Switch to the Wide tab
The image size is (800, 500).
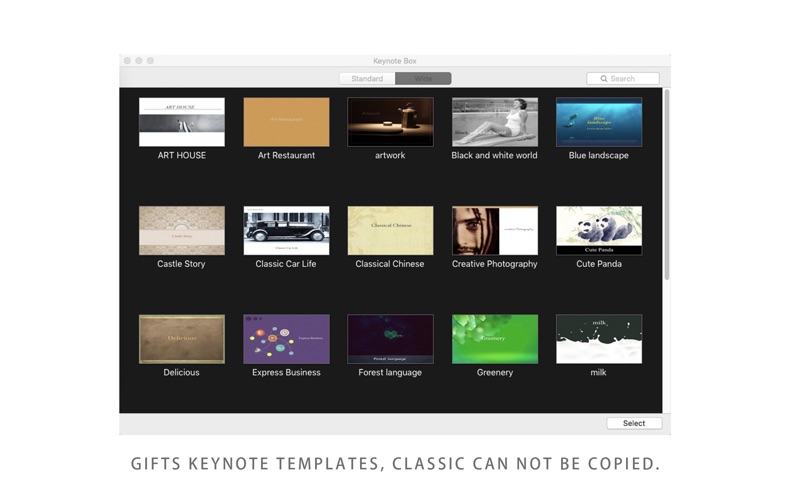[x=423, y=79]
